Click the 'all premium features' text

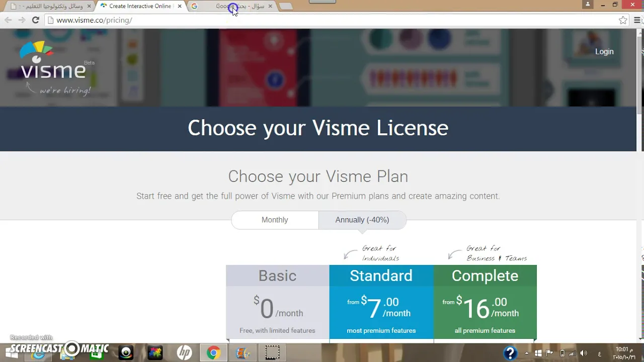[485, 330]
